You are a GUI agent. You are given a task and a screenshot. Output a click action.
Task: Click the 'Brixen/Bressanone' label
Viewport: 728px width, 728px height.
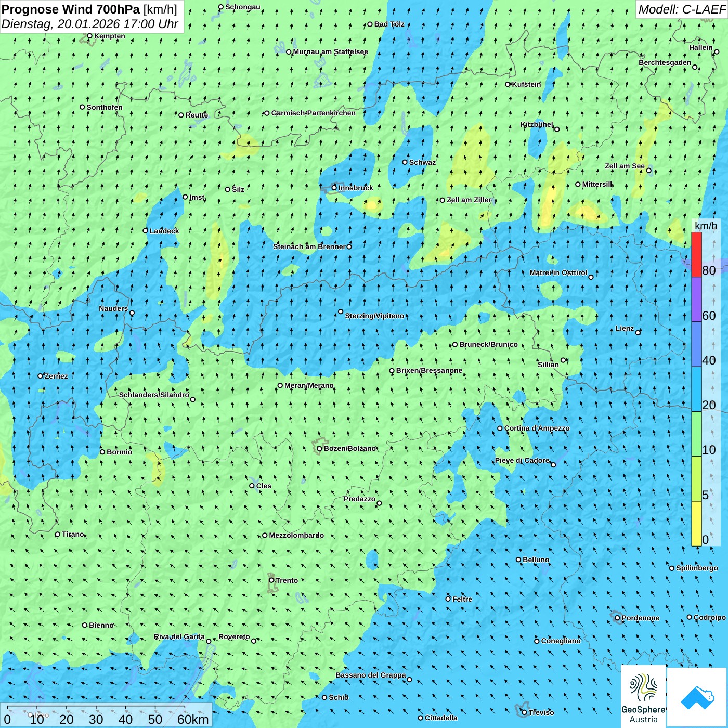coord(429,370)
